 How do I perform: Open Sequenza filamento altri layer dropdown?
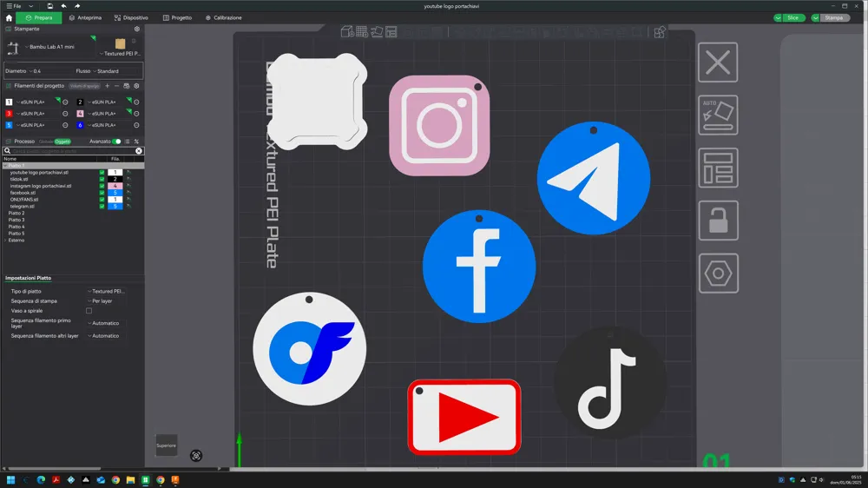pos(105,336)
